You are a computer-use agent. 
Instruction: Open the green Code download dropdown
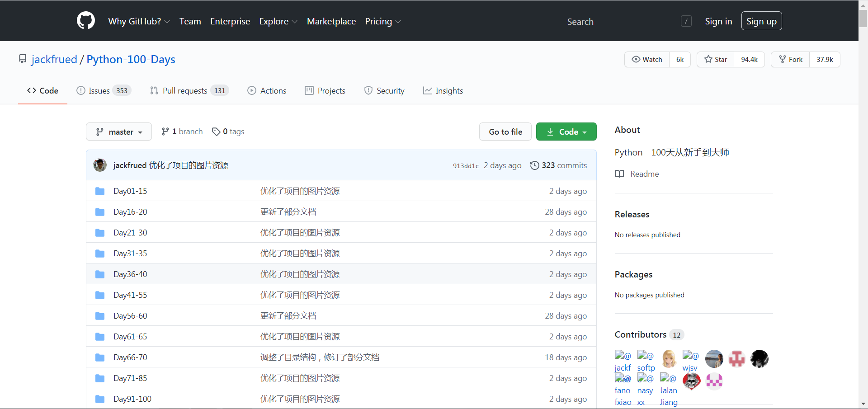point(566,132)
